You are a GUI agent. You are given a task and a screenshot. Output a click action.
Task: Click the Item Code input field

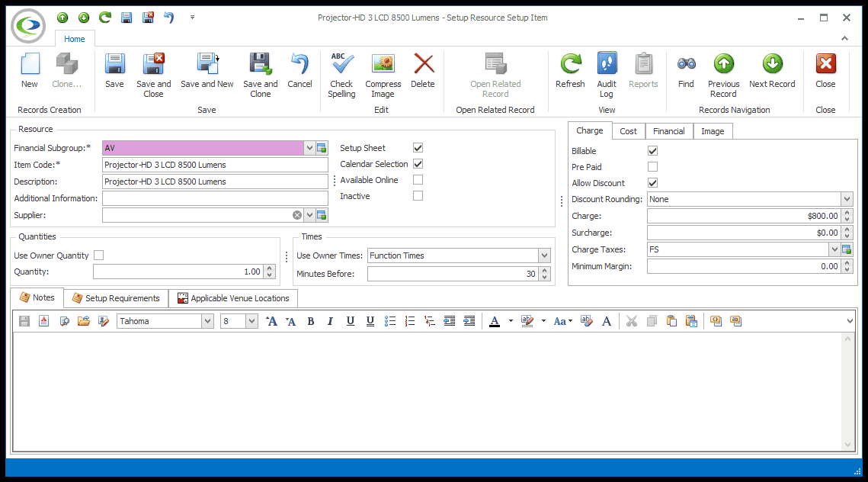point(215,165)
